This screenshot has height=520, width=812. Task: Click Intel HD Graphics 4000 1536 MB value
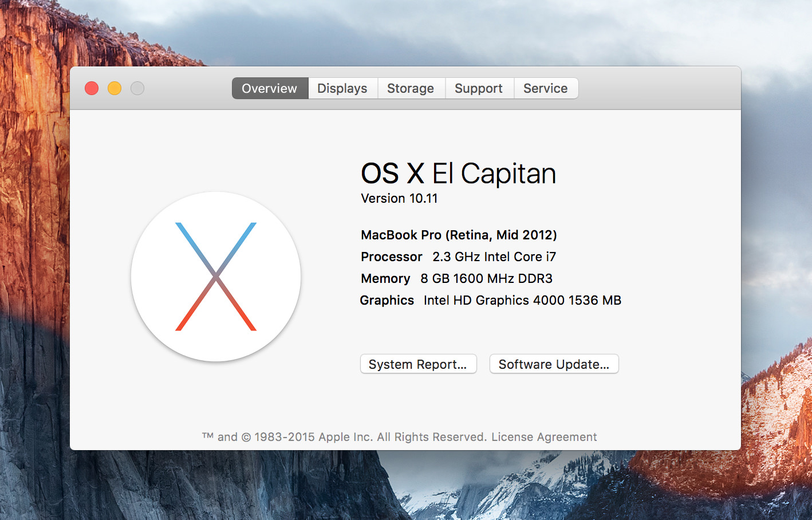[522, 300]
